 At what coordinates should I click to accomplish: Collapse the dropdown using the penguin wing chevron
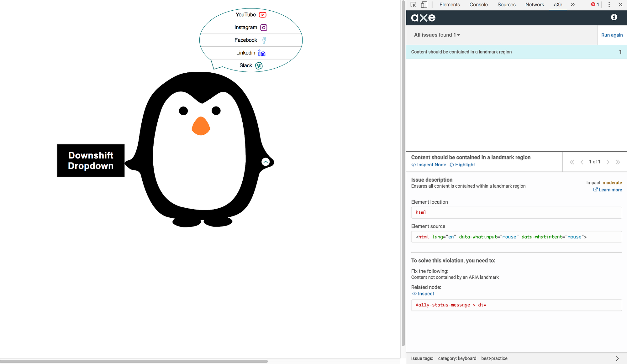[x=266, y=162]
